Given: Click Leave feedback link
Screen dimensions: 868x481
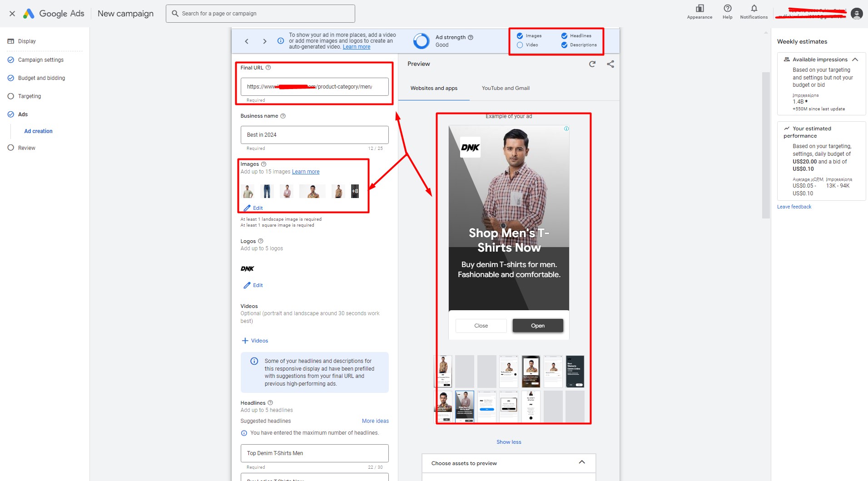Looking at the screenshot, I should pos(794,207).
